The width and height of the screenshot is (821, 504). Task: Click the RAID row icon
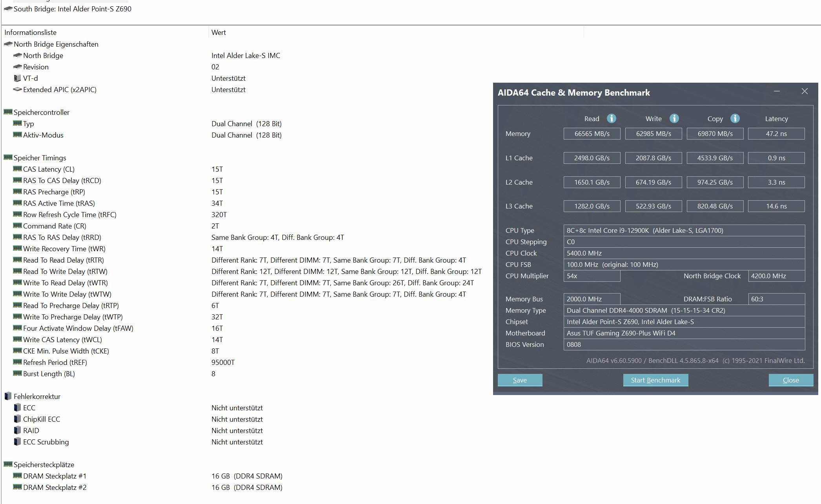click(17, 430)
